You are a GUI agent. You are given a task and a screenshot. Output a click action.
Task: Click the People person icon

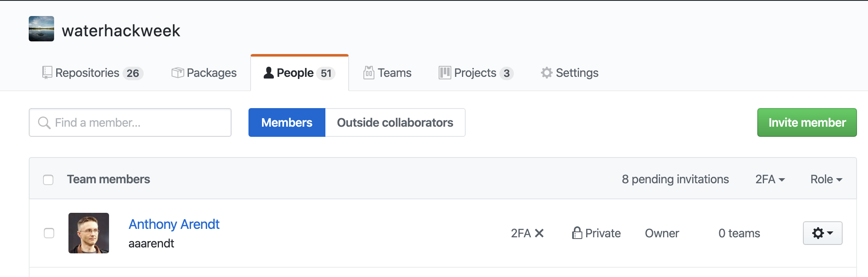coord(268,73)
